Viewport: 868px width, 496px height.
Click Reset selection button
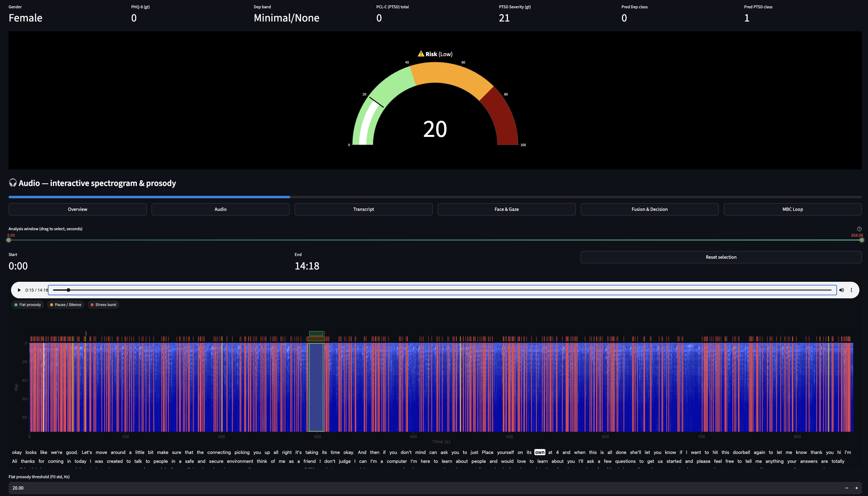[721, 257]
